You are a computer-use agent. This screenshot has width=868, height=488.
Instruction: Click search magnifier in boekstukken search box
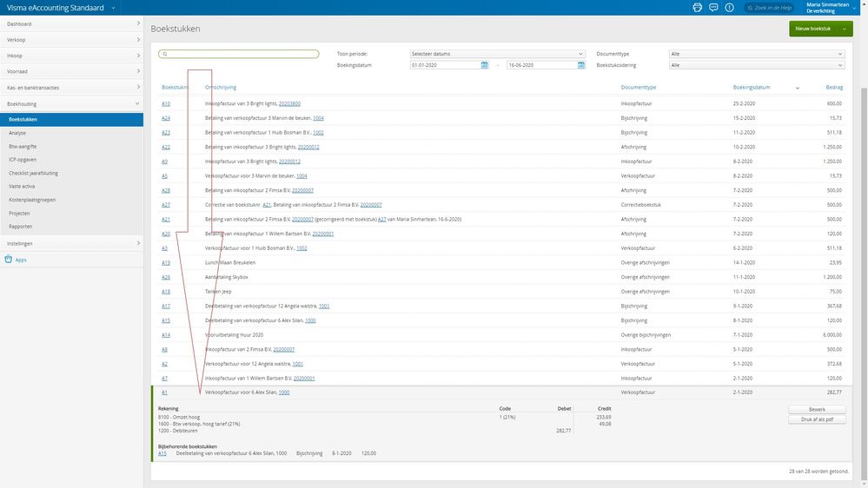[165, 54]
